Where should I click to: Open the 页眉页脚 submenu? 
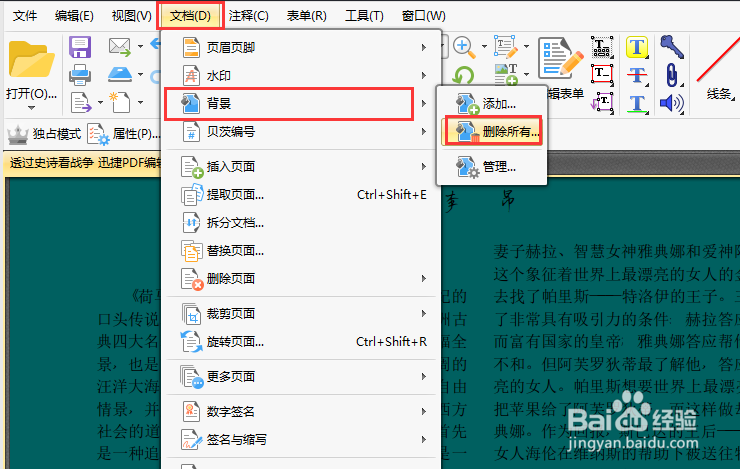click(x=301, y=48)
